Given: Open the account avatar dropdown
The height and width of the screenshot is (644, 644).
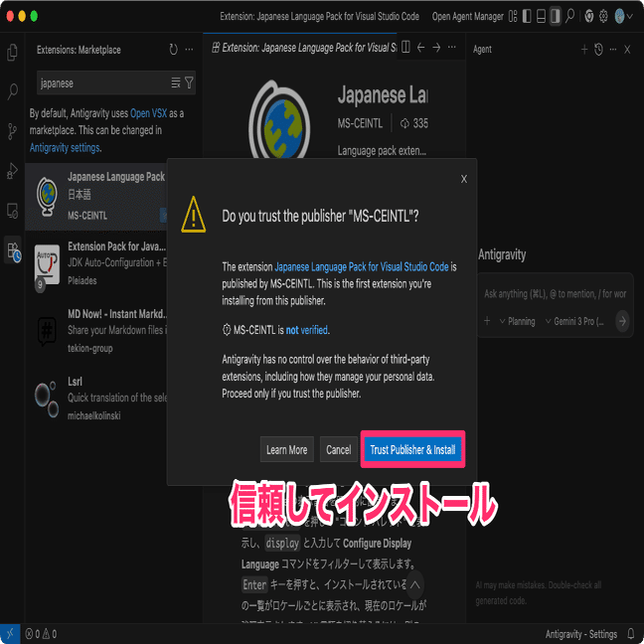Looking at the screenshot, I should tap(623, 17).
